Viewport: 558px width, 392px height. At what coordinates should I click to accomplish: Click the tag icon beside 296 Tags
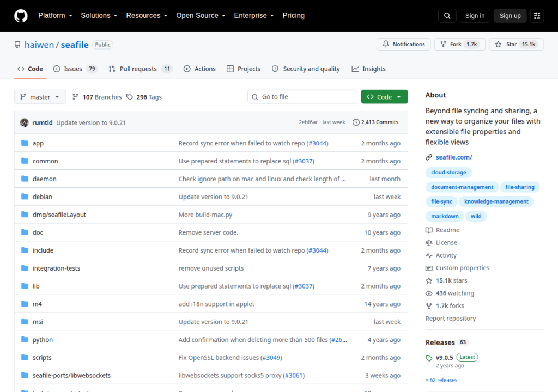tap(130, 97)
